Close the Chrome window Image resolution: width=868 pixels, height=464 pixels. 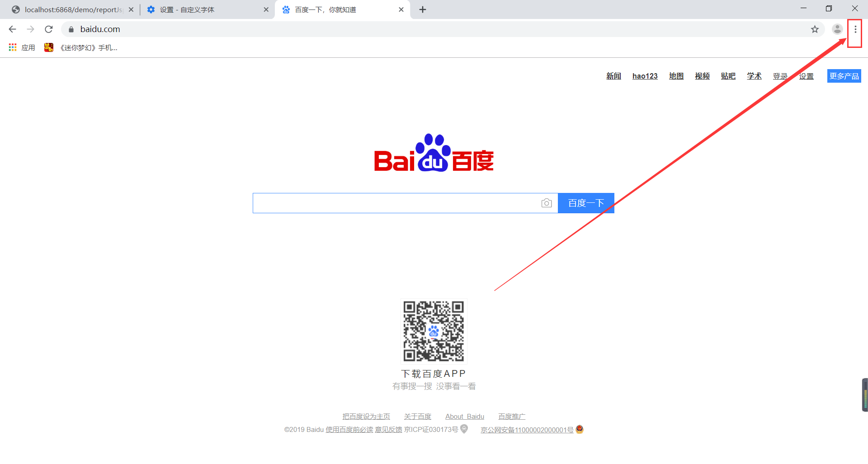855,8
